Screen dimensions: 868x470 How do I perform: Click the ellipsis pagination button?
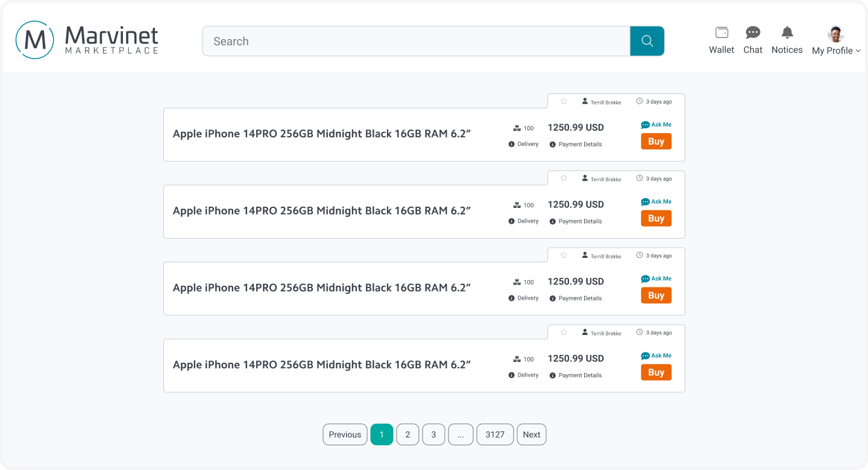click(461, 434)
